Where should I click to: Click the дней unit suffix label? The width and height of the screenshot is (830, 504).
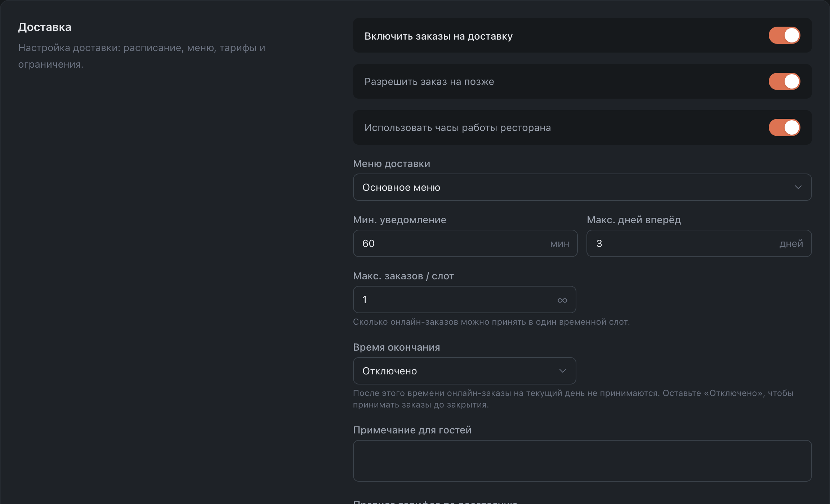click(x=791, y=244)
